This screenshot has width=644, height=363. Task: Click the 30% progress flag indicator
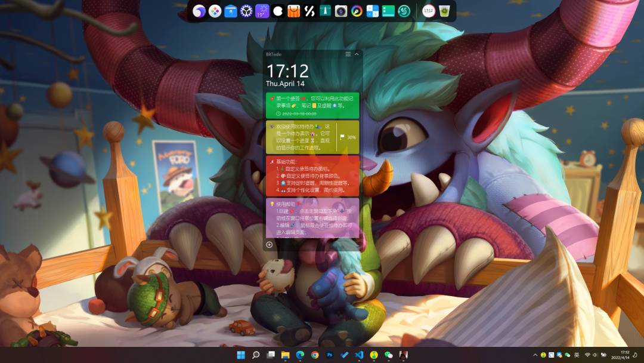pyautogui.click(x=348, y=137)
